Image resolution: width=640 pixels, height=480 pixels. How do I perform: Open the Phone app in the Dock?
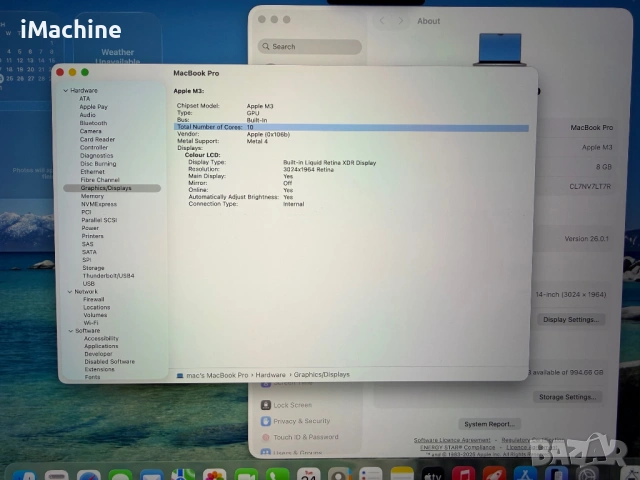point(278,476)
